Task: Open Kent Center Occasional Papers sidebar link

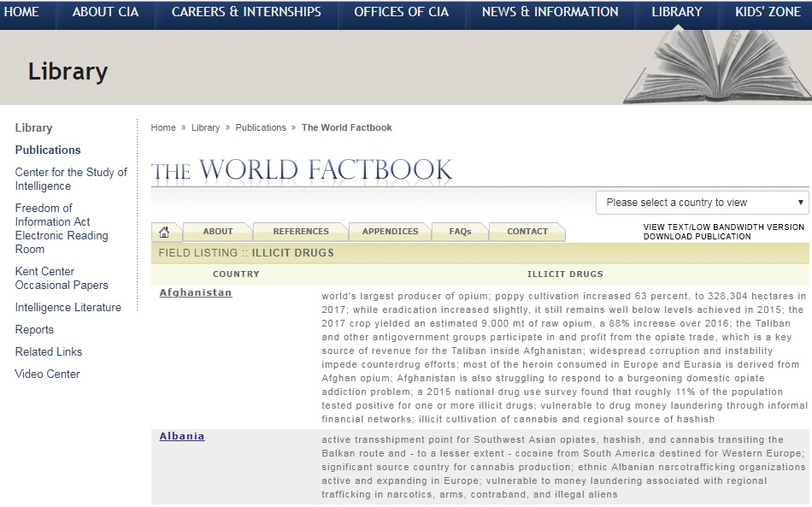Action: (x=62, y=278)
